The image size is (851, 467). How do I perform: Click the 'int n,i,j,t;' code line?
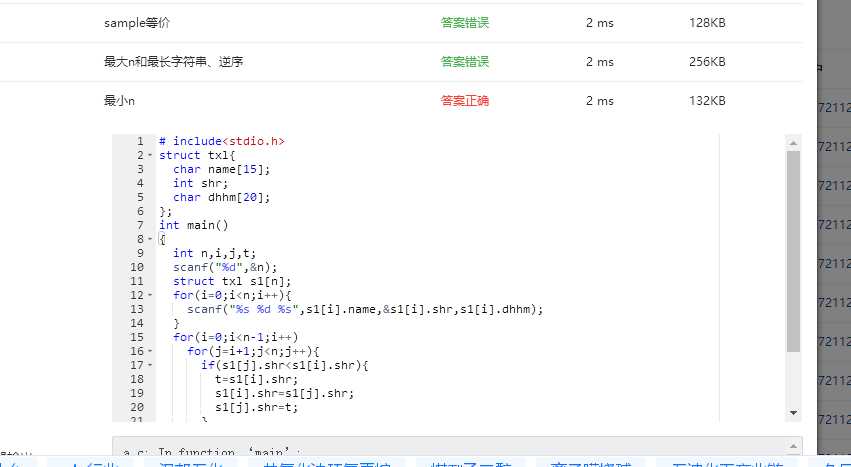[x=214, y=254]
